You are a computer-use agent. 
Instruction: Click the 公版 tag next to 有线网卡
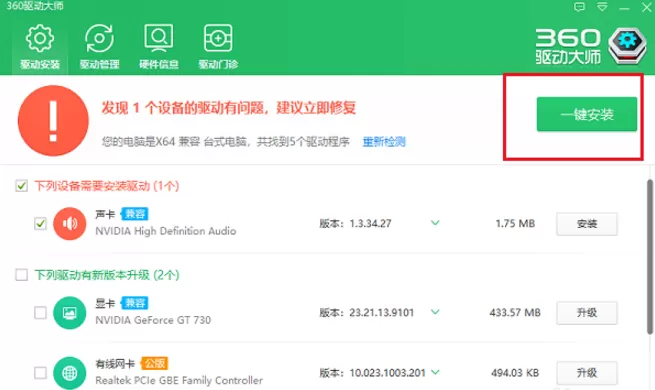pyautogui.click(x=154, y=363)
